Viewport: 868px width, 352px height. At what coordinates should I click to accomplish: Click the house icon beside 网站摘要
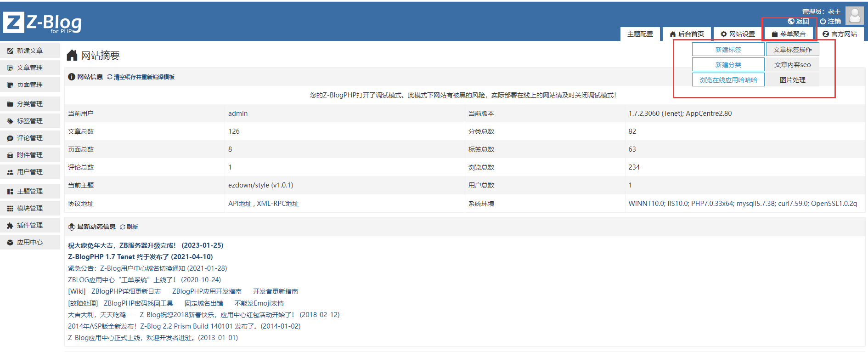click(72, 55)
